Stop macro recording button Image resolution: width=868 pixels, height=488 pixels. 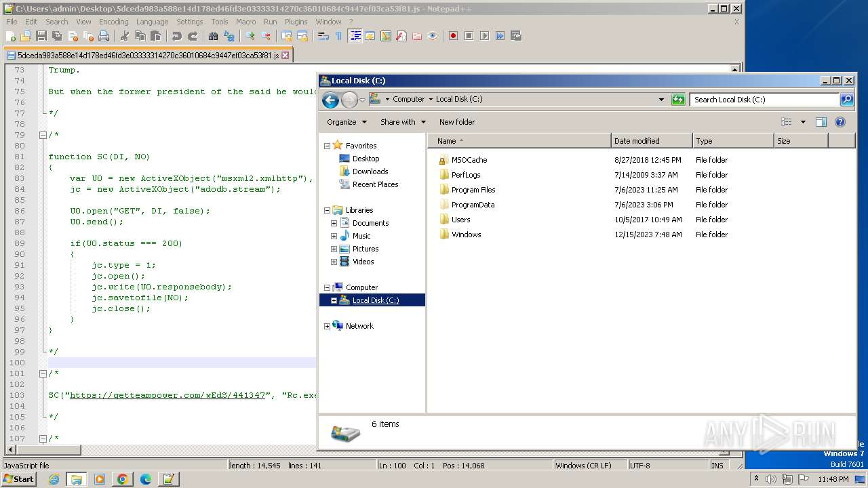click(469, 36)
